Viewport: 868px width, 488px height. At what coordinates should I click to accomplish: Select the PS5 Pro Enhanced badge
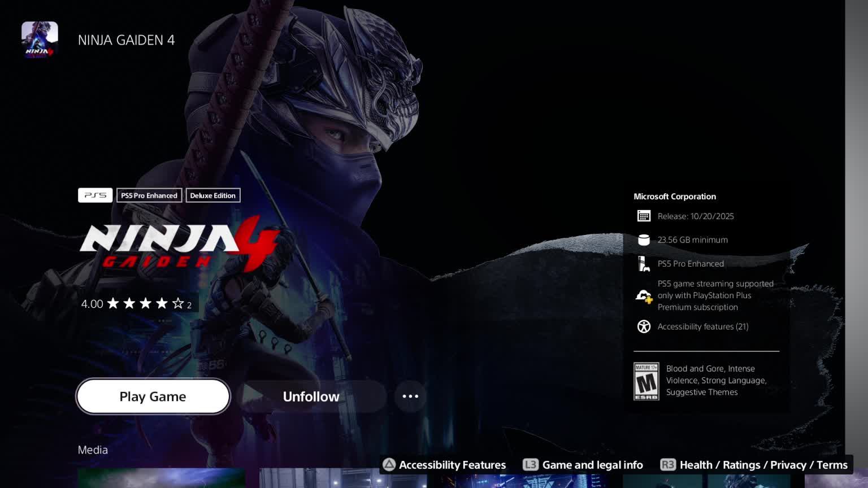[149, 195]
